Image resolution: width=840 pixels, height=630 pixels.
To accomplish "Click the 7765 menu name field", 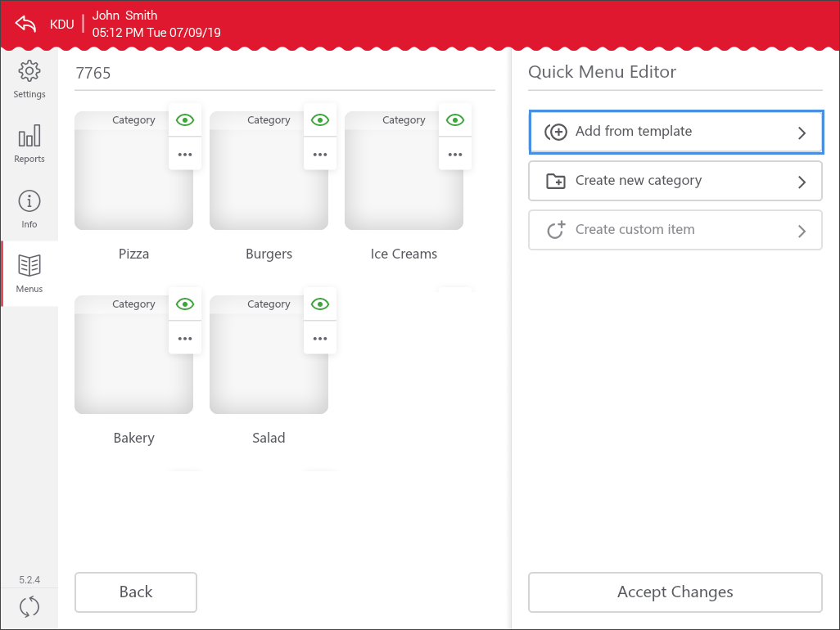I will coord(284,74).
